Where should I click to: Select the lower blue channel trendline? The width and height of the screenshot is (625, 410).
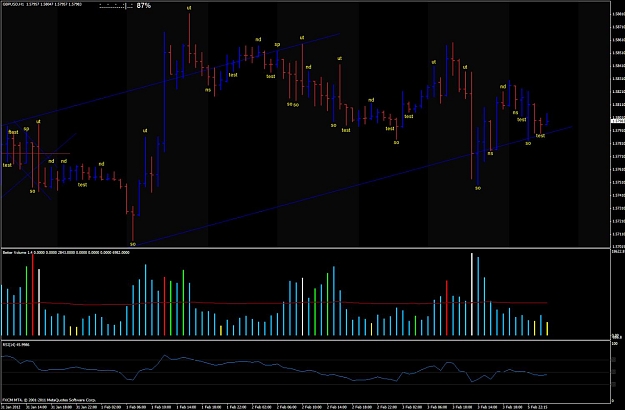355,186
